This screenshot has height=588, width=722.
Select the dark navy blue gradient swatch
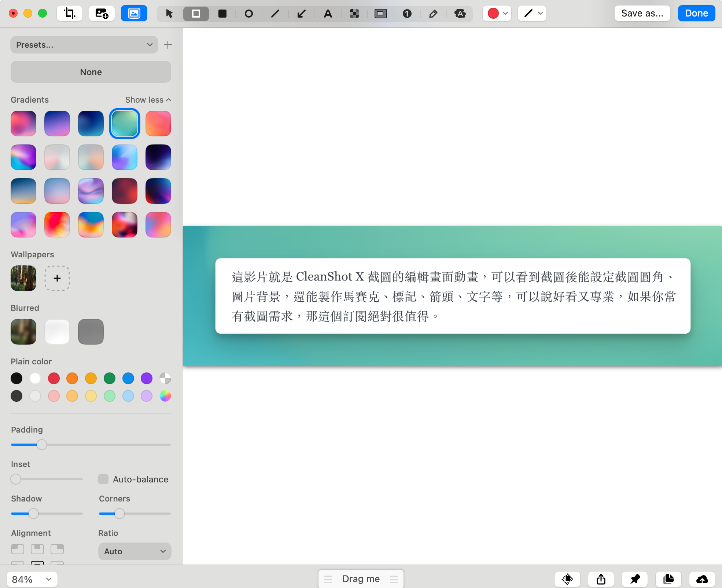pyautogui.click(x=91, y=124)
